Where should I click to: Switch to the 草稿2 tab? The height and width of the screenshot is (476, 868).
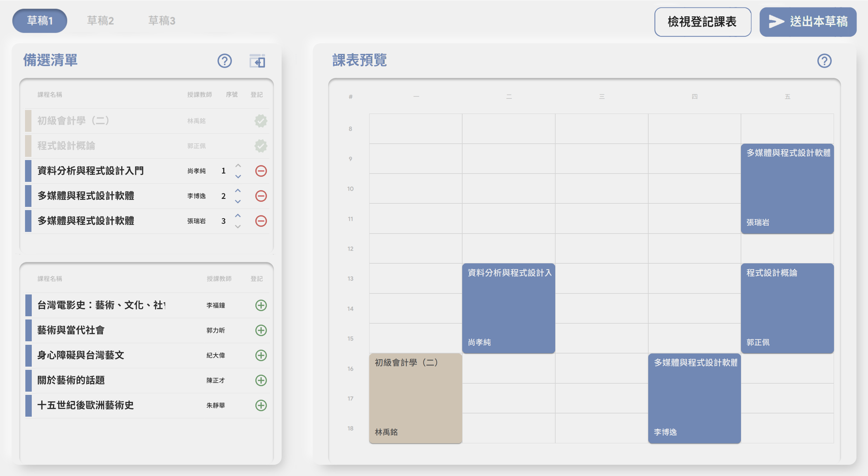click(x=100, y=21)
